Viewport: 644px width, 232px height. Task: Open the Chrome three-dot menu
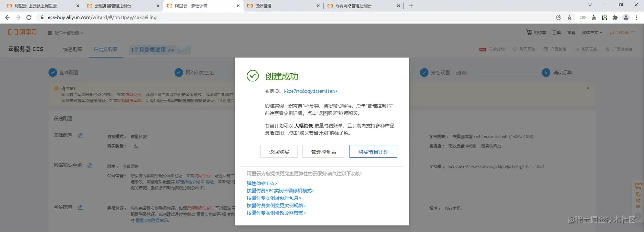(x=636, y=17)
